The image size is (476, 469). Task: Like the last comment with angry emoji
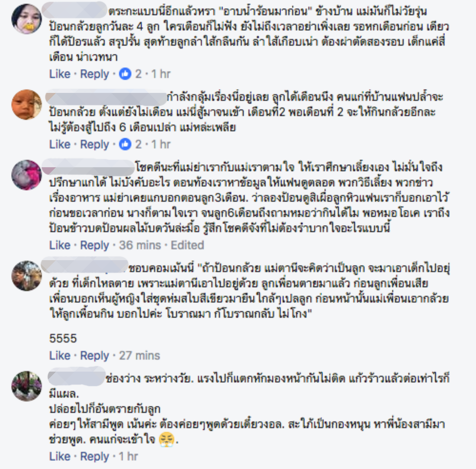point(59,456)
